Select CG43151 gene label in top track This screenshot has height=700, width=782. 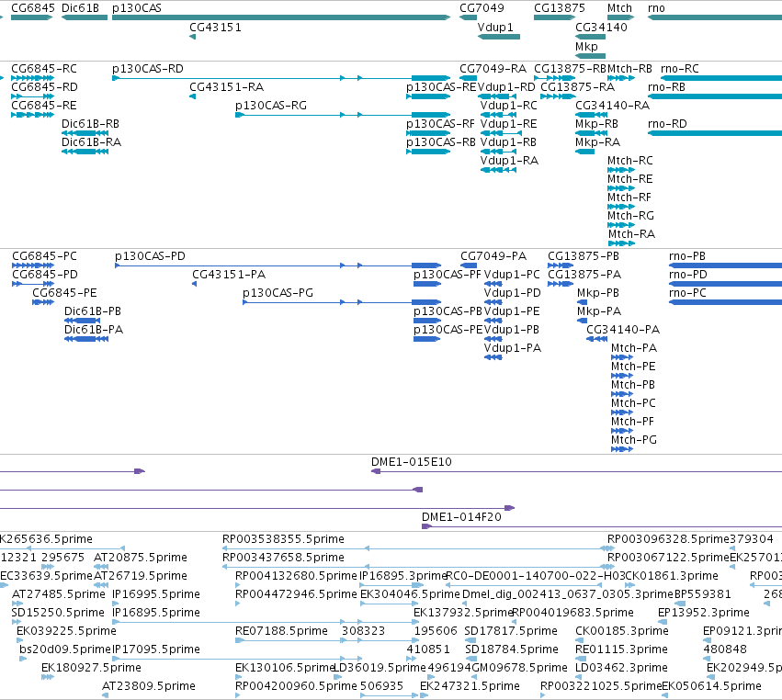click(215, 28)
